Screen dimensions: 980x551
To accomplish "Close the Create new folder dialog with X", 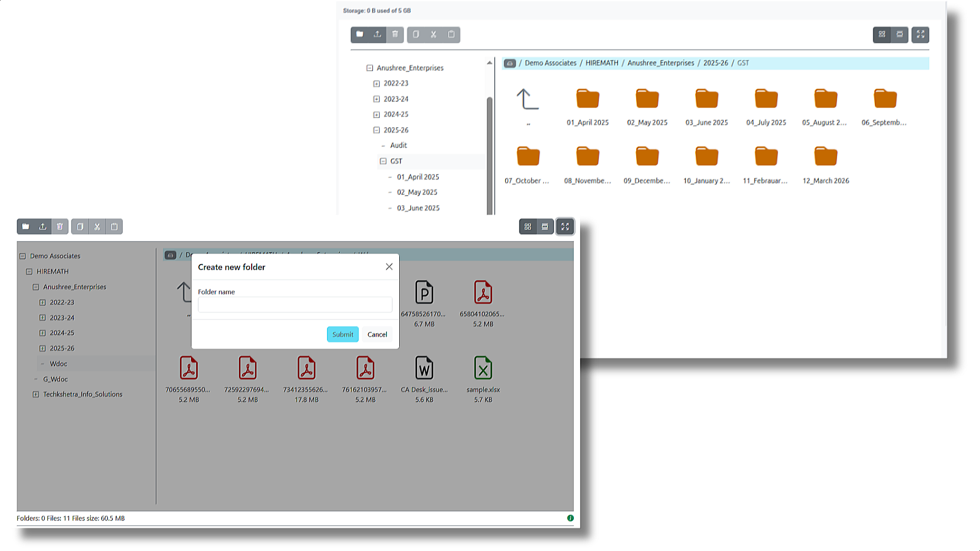I will (x=389, y=267).
